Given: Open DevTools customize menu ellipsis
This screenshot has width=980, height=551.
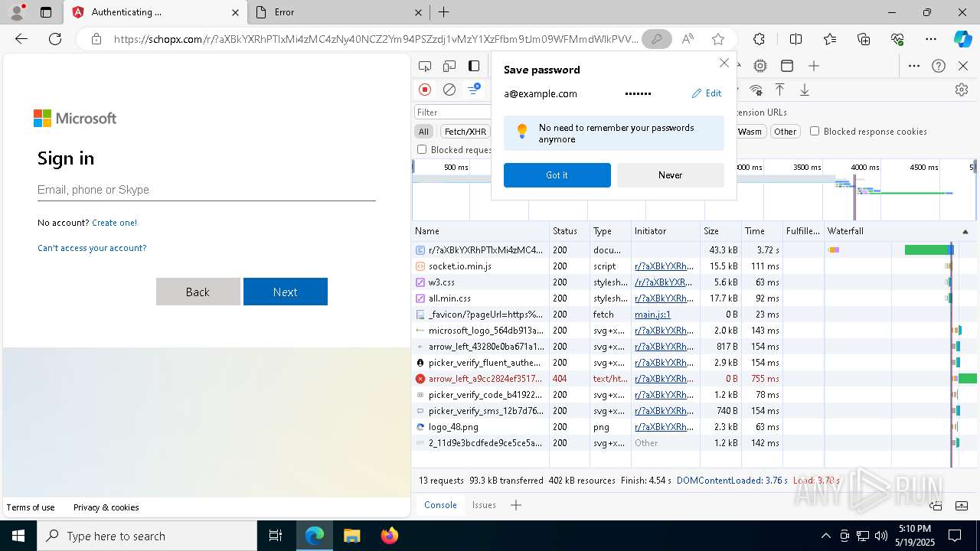Looking at the screenshot, I should [x=914, y=67].
